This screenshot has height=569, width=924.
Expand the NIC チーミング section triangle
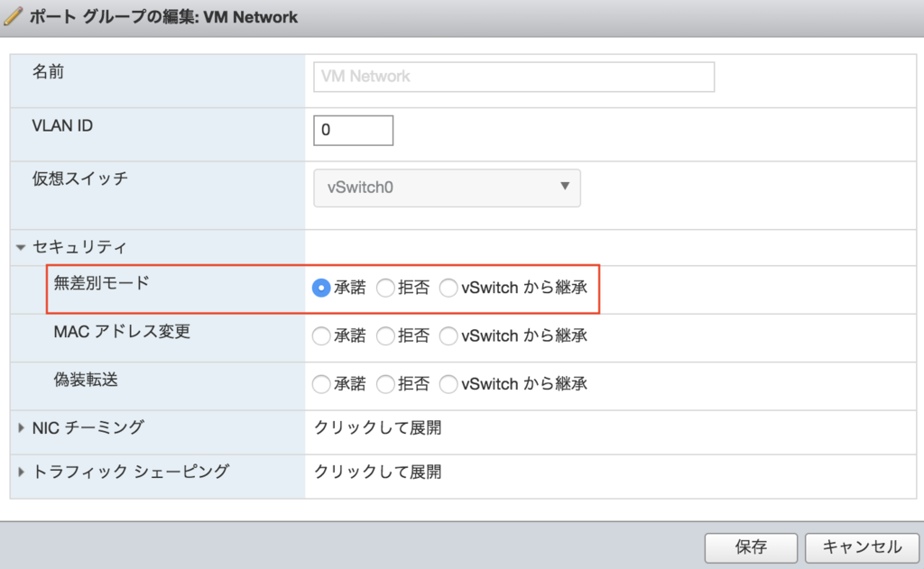tap(21, 427)
